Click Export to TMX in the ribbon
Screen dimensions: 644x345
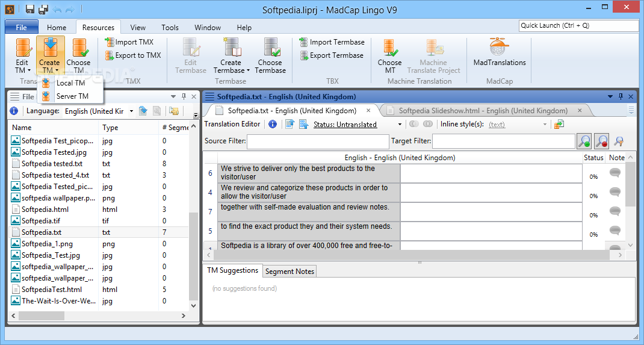coord(133,55)
